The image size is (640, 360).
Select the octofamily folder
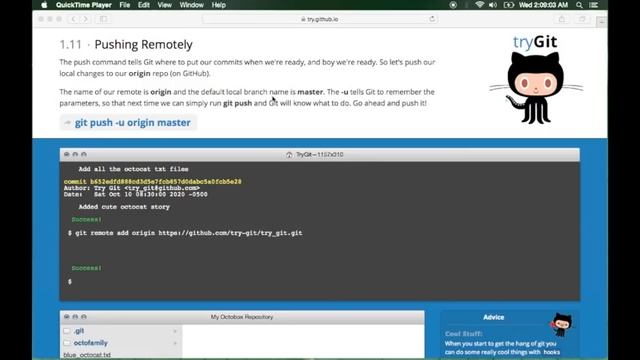[x=91, y=343]
